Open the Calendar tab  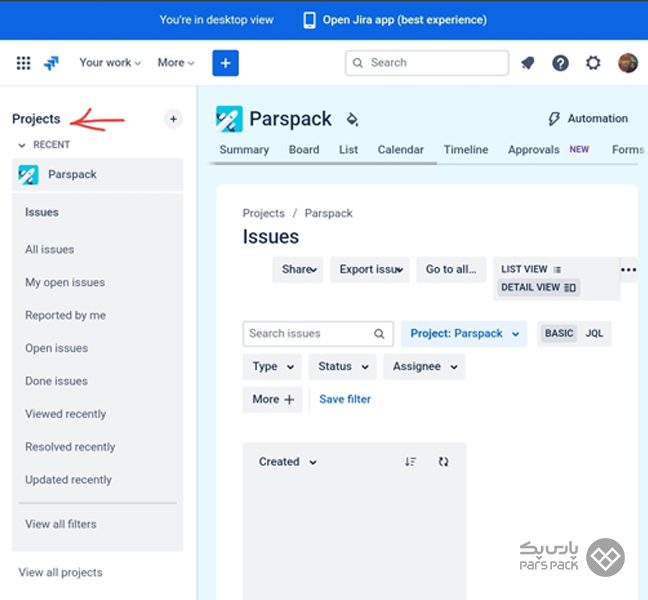pos(400,150)
